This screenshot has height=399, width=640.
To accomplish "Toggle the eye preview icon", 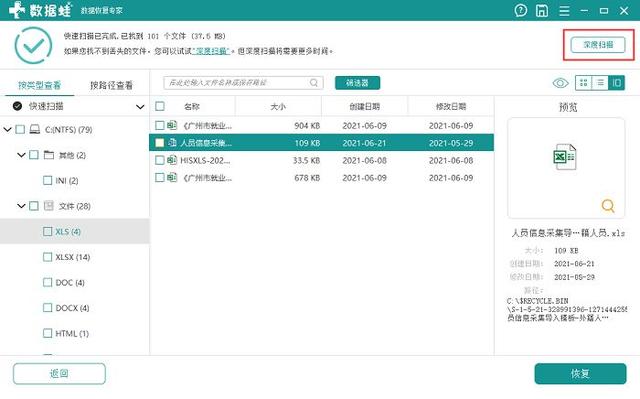I will pyautogui.click(x=560, y=83).
